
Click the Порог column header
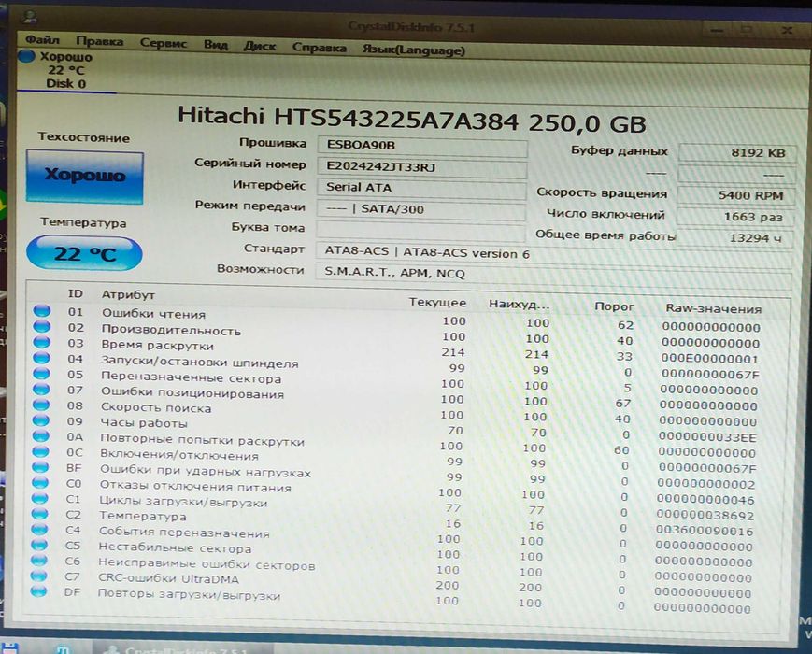(x=614, y=306)
